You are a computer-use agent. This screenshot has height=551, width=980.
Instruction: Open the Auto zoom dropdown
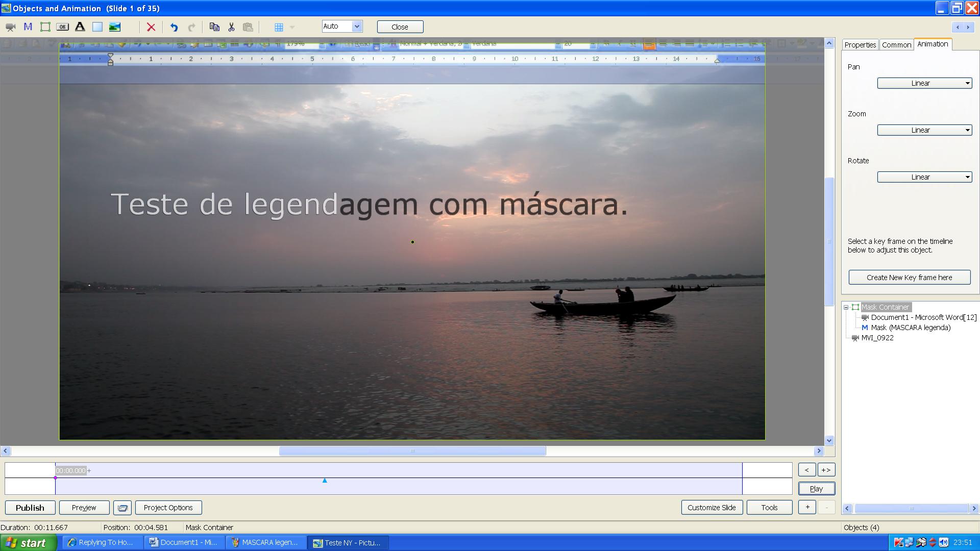[357, 27]
